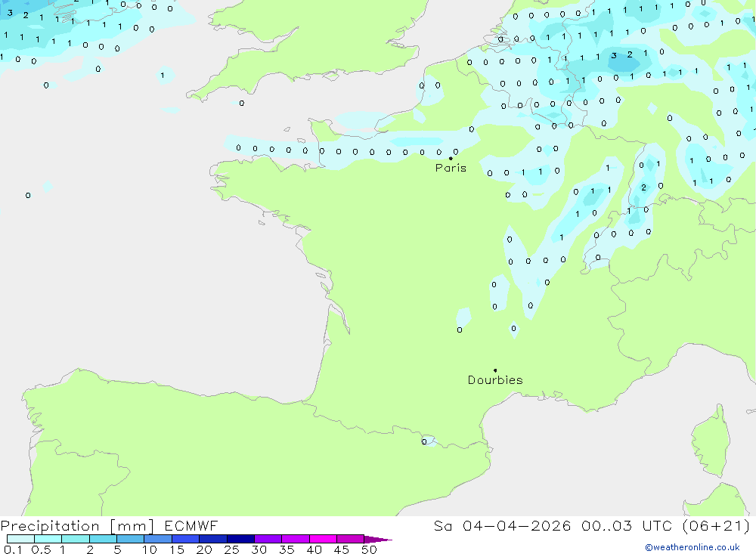
Task: Click the Paris location dot
Action: click(x=451, y=158)
